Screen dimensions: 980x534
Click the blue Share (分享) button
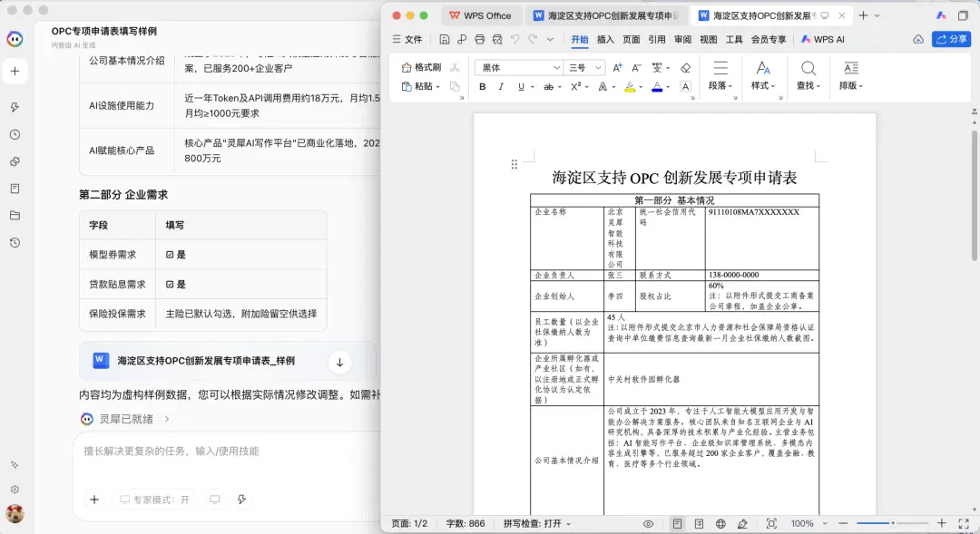[x=951, y=39]
